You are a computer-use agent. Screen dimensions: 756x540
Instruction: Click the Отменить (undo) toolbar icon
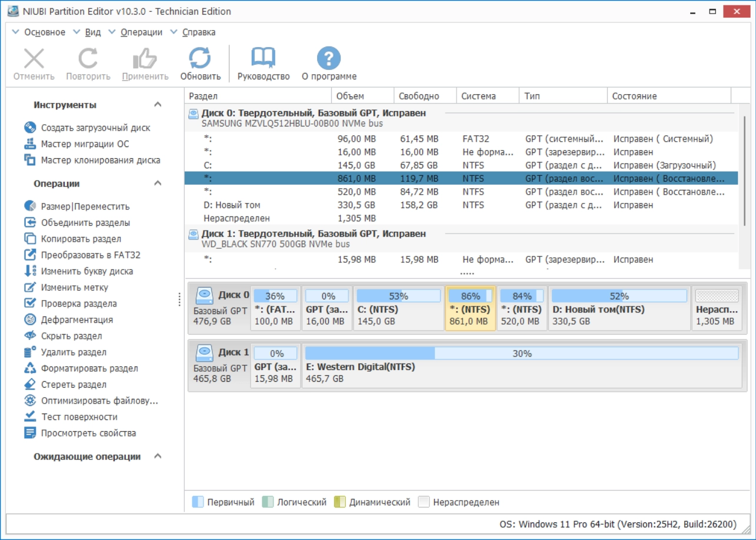[x=34, y=59]
